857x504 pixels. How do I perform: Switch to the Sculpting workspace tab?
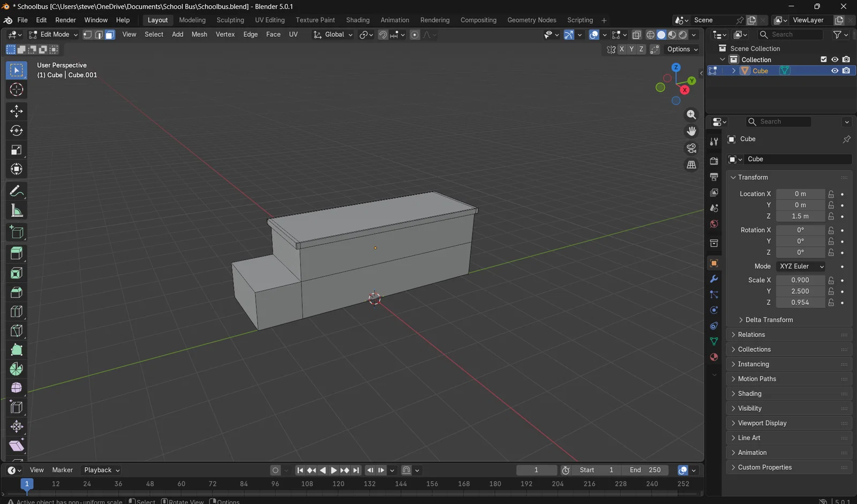(x=230, y=20)
